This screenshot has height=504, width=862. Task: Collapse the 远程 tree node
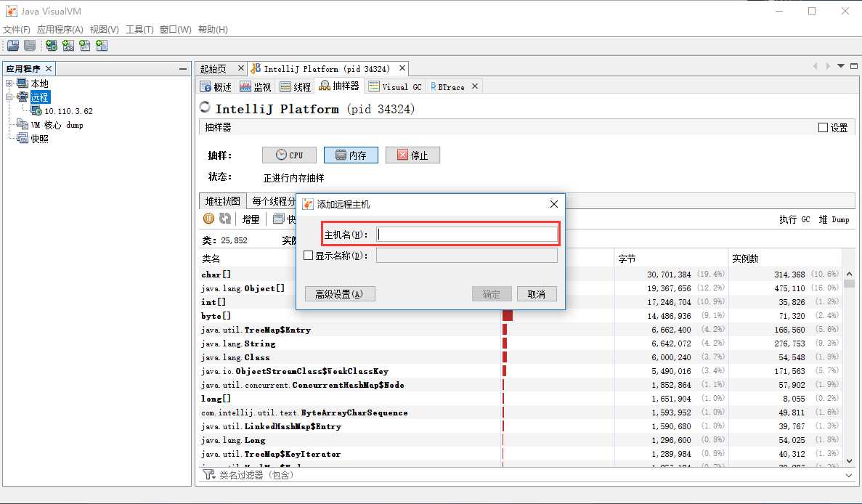9,97
